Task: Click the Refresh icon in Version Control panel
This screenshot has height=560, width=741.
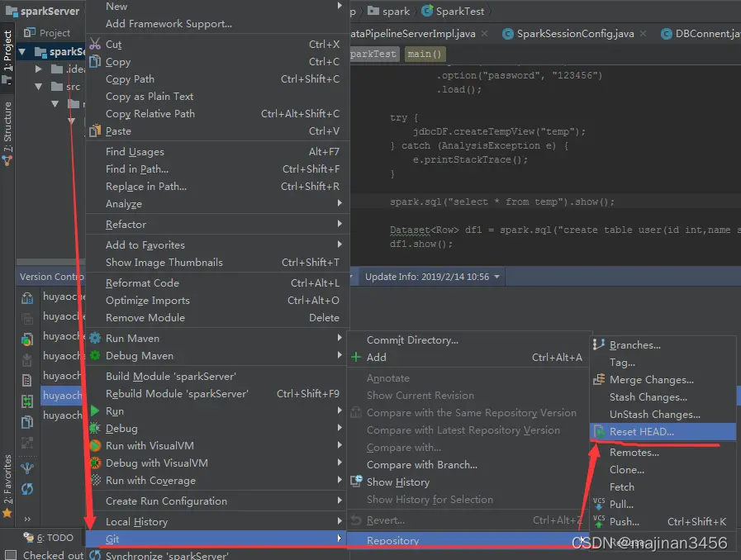Action: tap(27, 489)
